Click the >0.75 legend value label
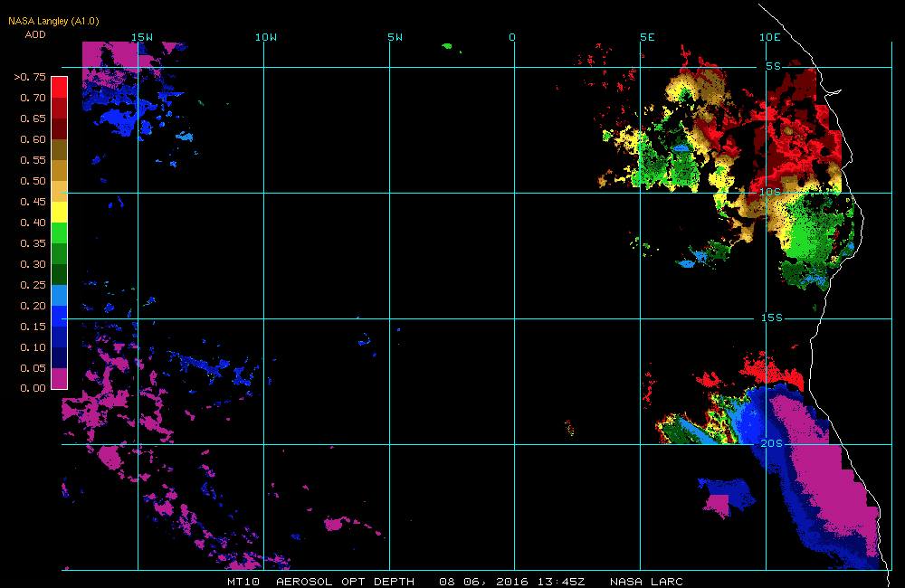This screenshot has height=588, width=905. 30,77
